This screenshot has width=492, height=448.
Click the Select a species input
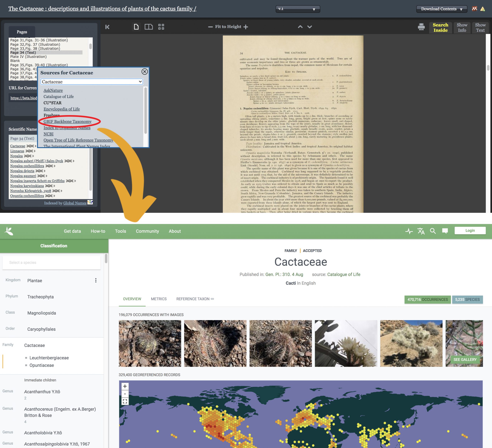coord(52,263)
